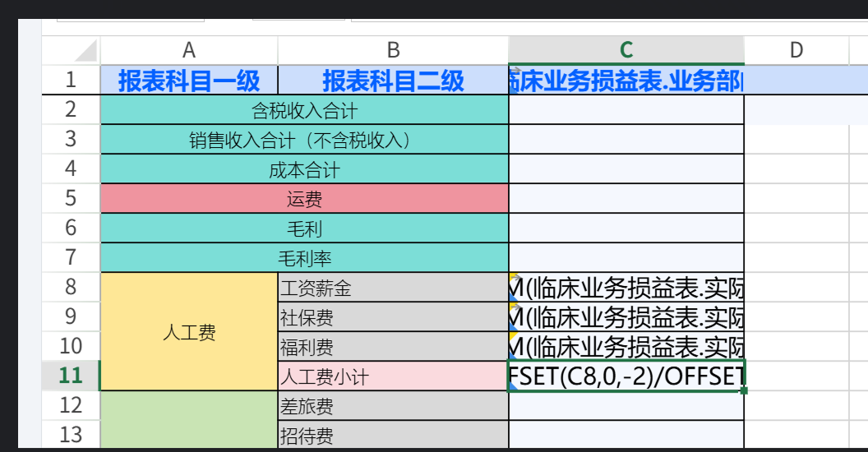This screenshot has height=452, width=868.
Task: Select row 9 header
Action: click(71, 316)
